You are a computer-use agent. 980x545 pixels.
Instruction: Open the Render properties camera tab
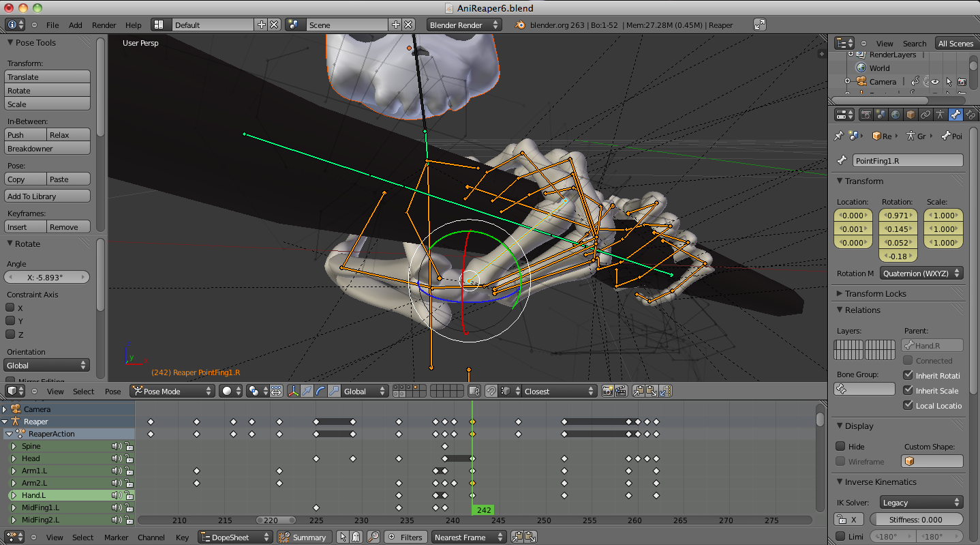coord(866,115)
